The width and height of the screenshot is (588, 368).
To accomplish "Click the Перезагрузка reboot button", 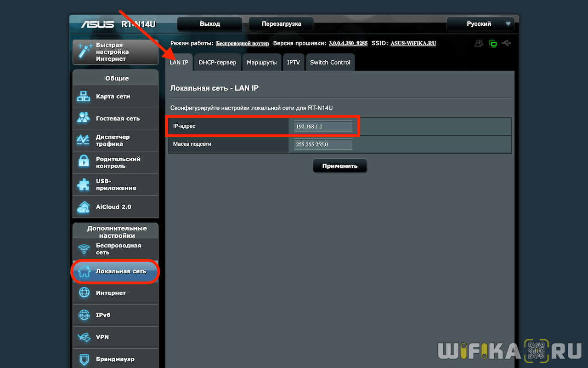I will point(281,24).
